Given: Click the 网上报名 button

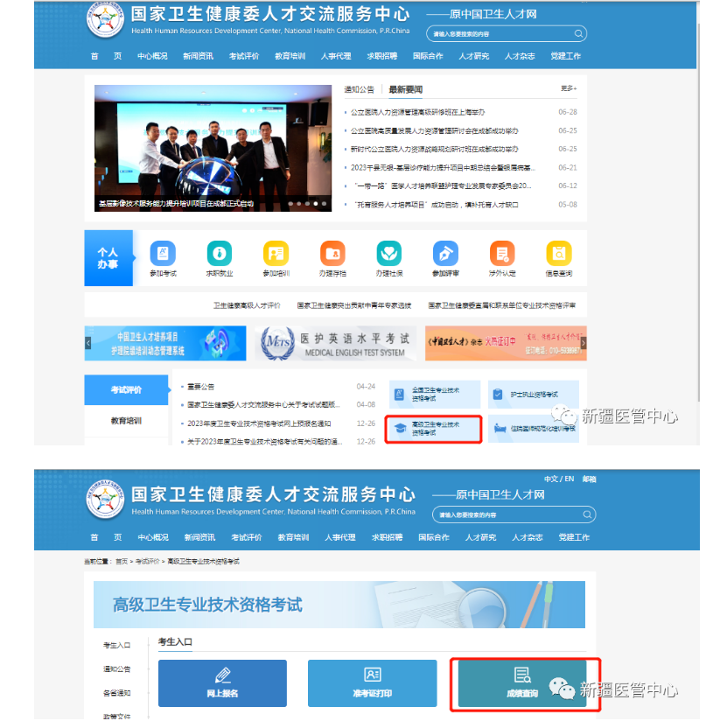Looking at the screenshot, I should pyautogui.click(x=222, y=683).
